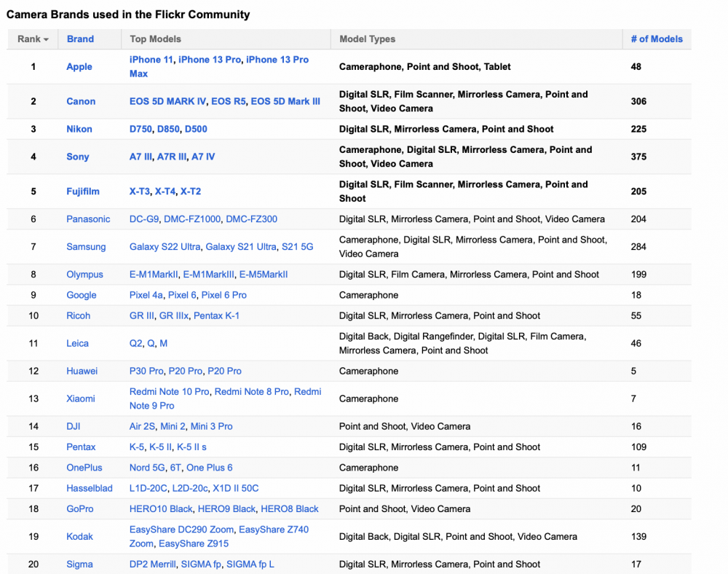Viewport: 728px width, 574px height.
Task: Open the GR IIIx model link
Action: [174, 316]
